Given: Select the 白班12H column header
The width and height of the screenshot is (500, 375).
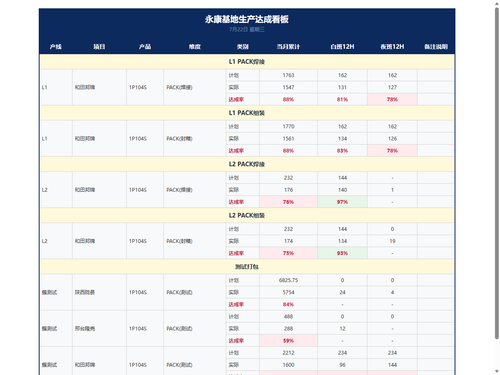Looking at the screenshot, I should 342,47.
